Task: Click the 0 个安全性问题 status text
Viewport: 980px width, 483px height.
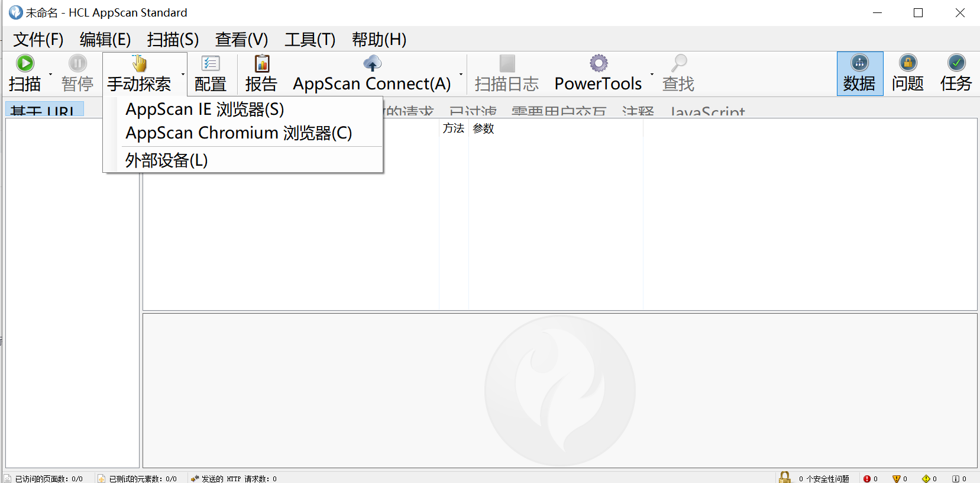Action: point(824,479)
